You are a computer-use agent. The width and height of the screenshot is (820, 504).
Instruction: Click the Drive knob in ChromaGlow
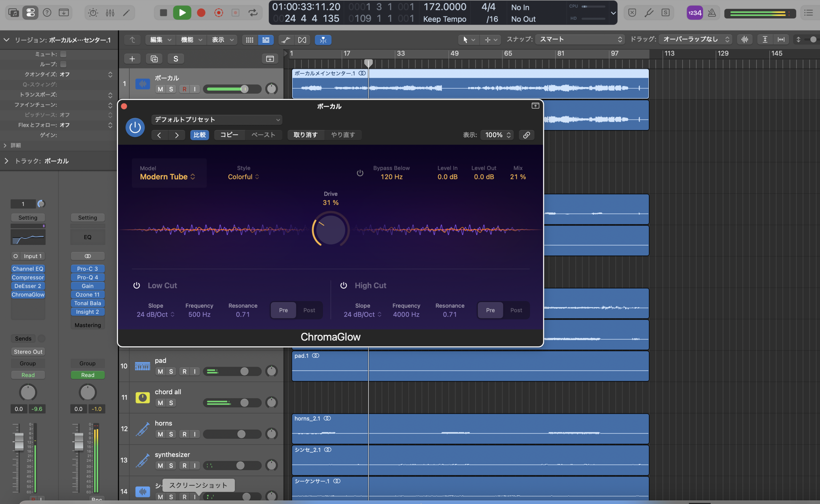click(x=331, y=230)
